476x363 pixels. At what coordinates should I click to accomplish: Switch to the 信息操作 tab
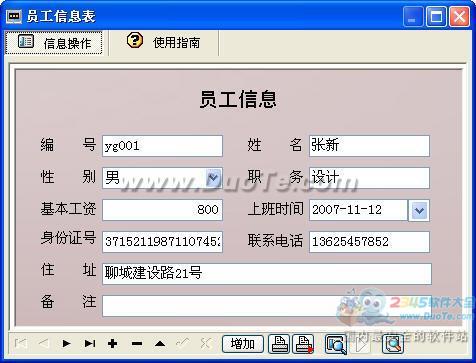(54, 43)
